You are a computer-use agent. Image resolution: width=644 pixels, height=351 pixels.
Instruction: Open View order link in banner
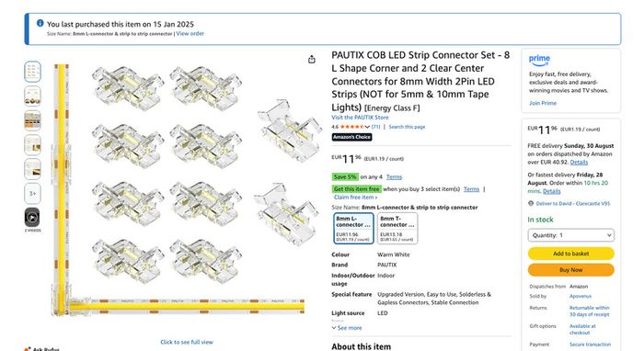pyautogui.click(x=190, y=34)
